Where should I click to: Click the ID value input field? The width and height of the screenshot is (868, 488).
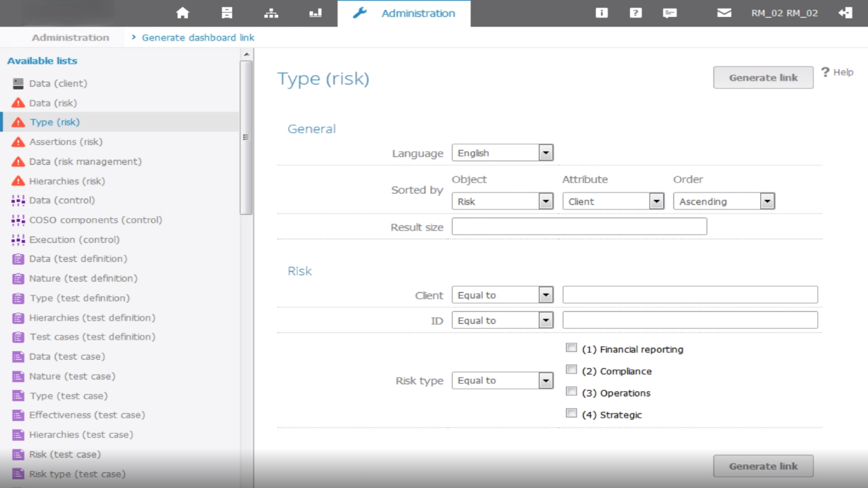point(690,320)
